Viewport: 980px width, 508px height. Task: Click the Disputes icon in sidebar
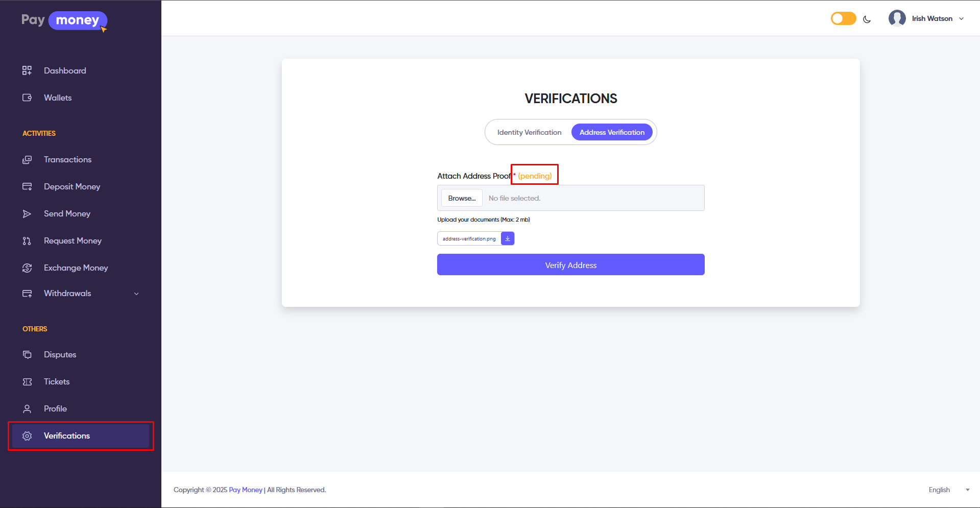click(27, 354)
